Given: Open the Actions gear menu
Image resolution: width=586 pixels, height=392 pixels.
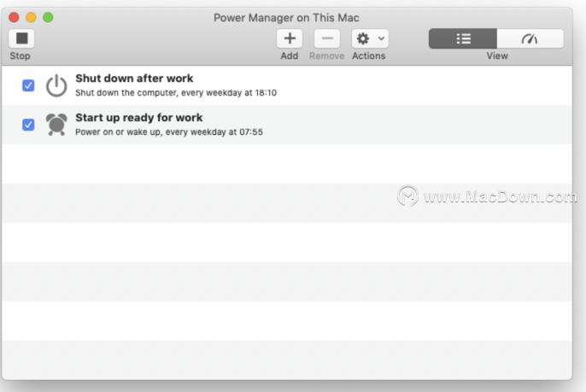Looking at the screenshot, I should click(370, 38).
